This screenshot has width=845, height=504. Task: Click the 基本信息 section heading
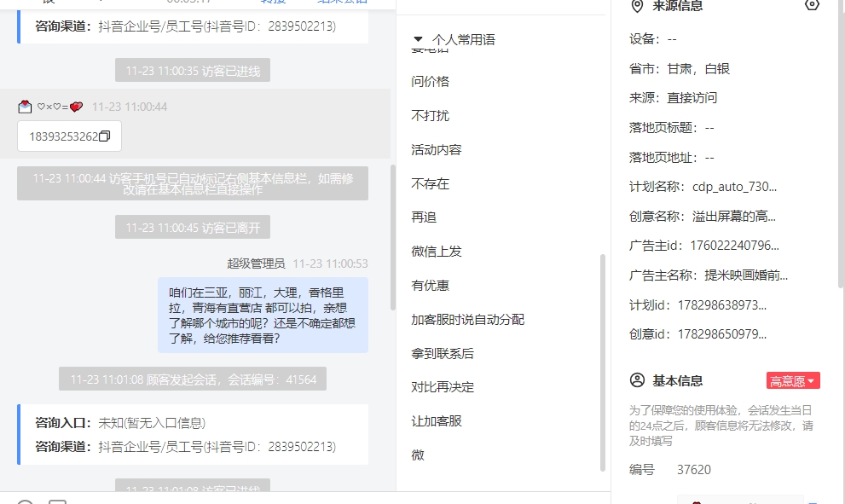coord(677,380)
